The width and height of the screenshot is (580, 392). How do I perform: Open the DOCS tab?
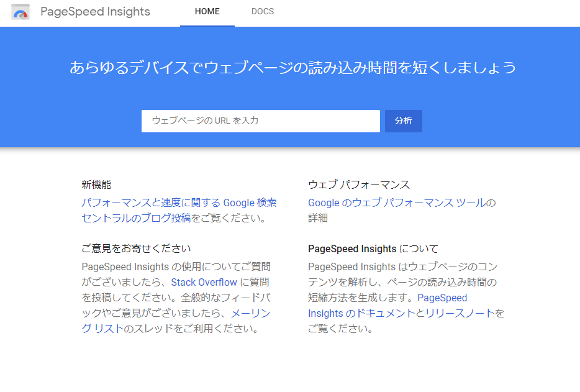click(x=263, y=11)
